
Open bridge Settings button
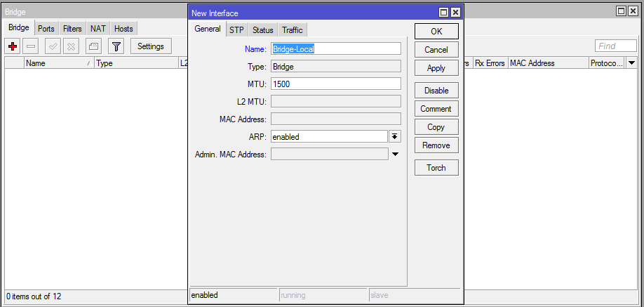click(150, 46)
